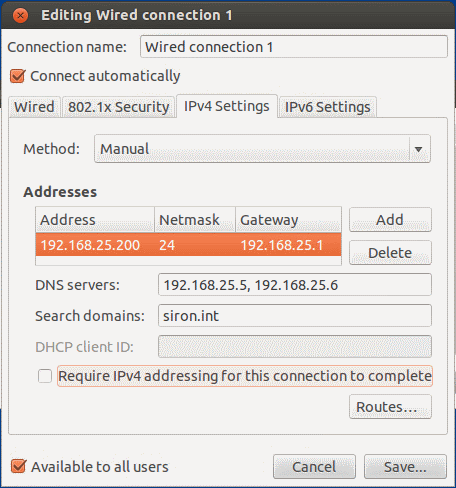Screen dimensions: 456x488
Task: Switch to the Wired tab
Action: point(34,107)
